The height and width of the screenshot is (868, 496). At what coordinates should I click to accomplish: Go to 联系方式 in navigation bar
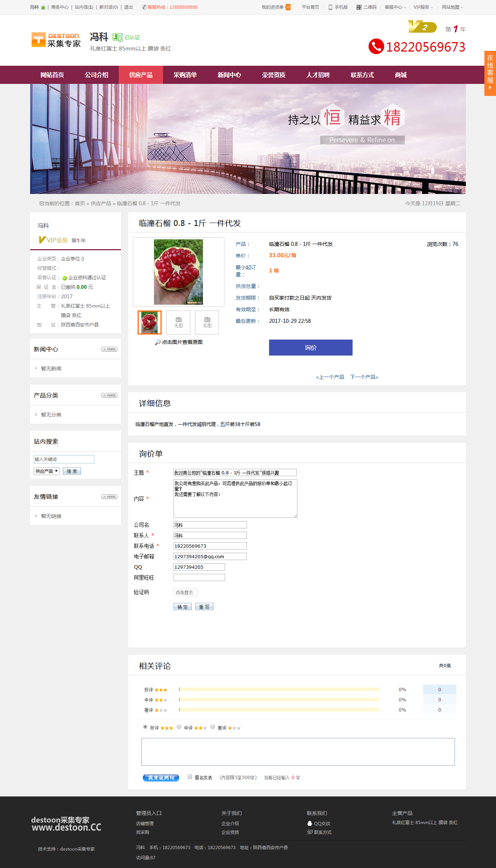(362, 75)
